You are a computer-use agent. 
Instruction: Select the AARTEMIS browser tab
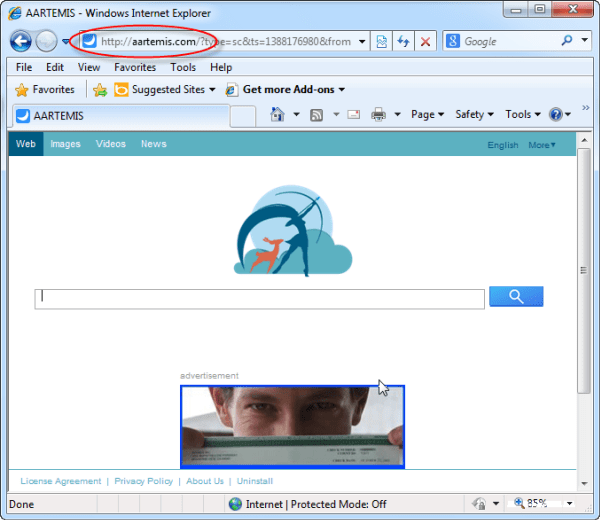[x=121, y=116]
